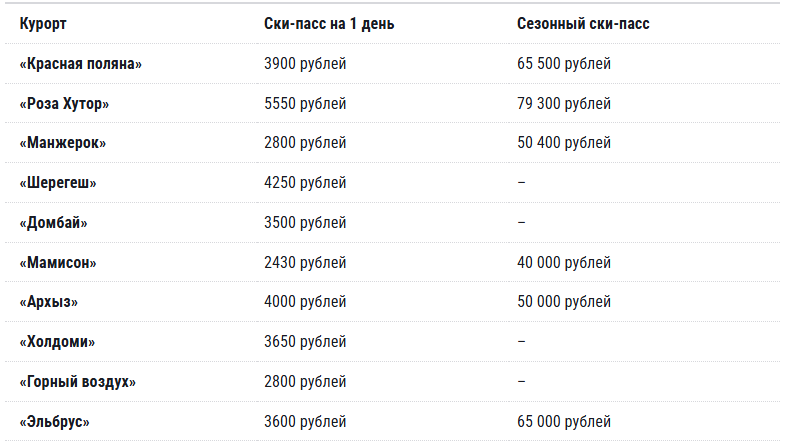Select the «Эльбрус» resort cell

pyautogui.click(x=54, y=422)
